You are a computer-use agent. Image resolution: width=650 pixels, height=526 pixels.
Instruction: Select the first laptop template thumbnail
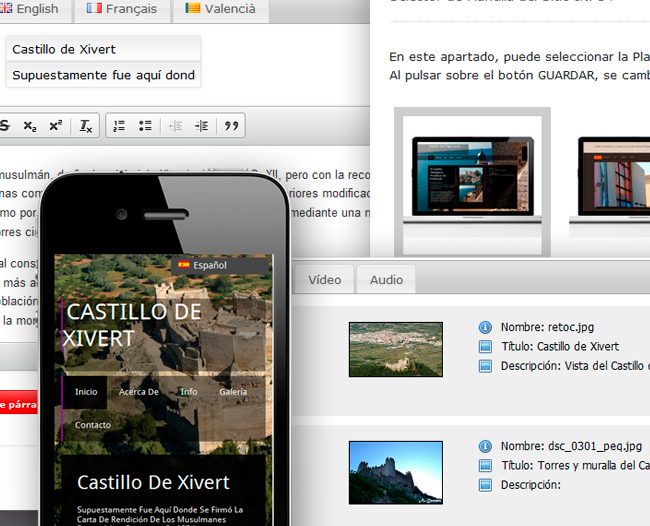pos(472,182)
